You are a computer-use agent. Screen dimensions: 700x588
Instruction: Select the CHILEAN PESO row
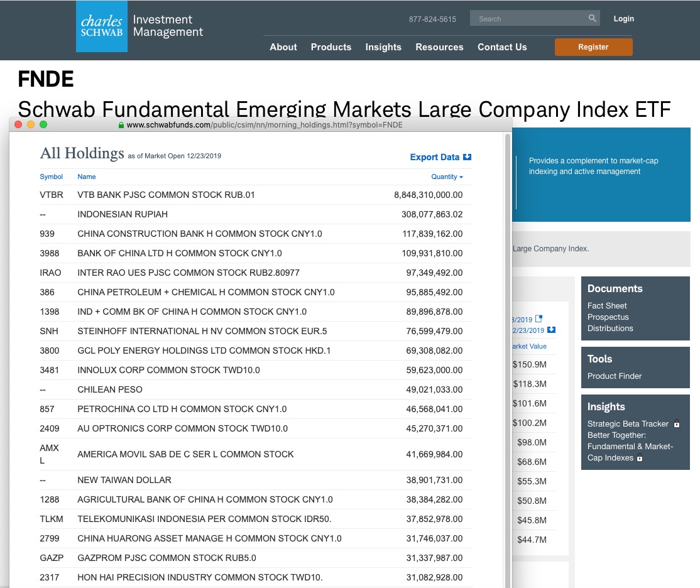point(256,389)
